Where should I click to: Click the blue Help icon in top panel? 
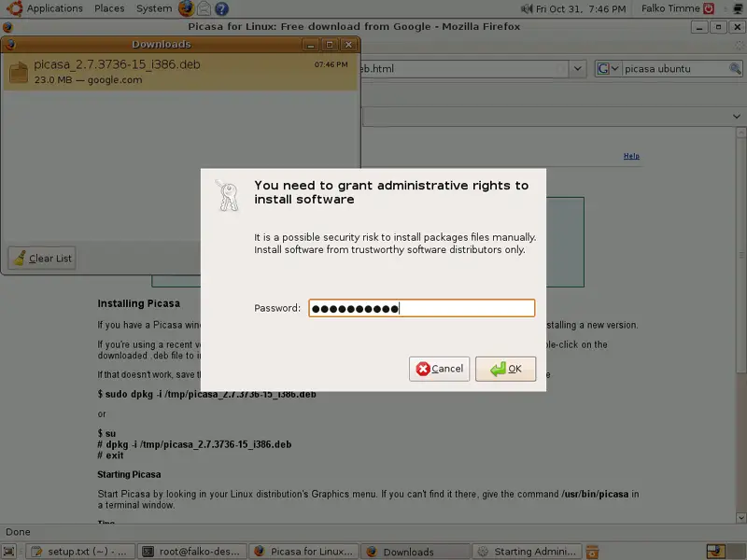[221, 8]
